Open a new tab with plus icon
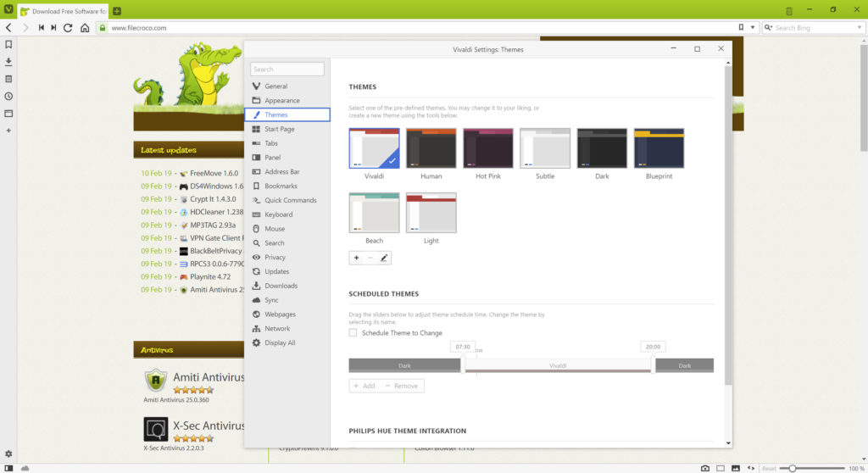 [x=117, y=11]
